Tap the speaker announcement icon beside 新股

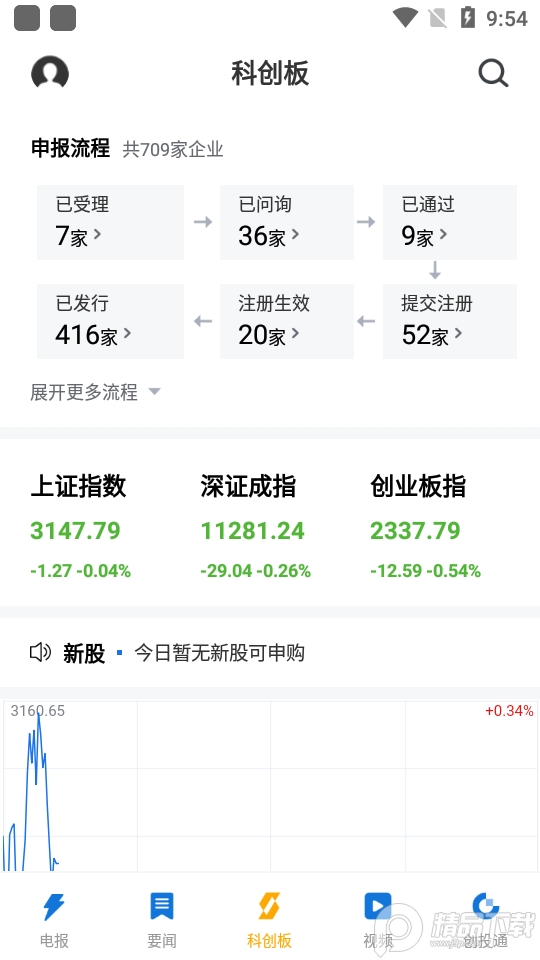point(40,653)
